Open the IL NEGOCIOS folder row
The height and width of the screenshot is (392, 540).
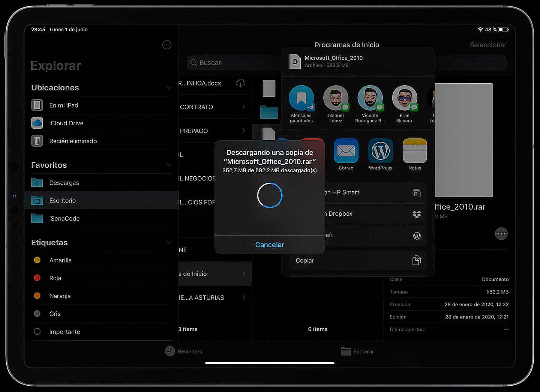coord(197,179)
